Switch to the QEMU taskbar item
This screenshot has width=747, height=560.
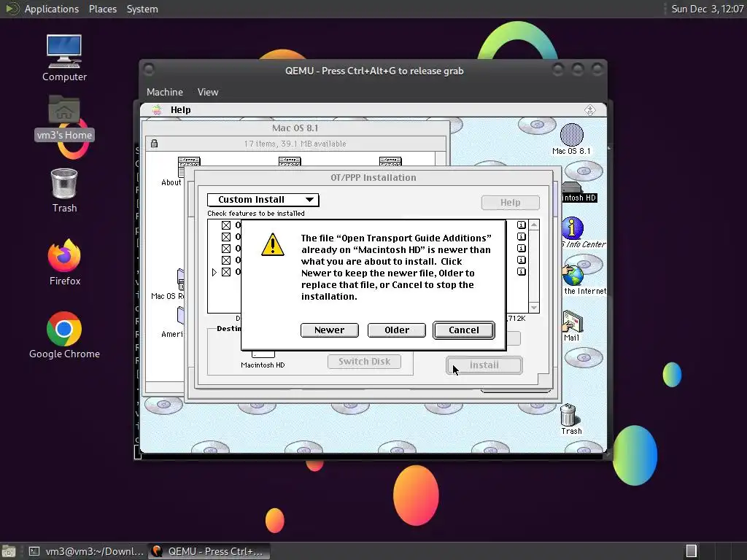click(x=208, y=551)
